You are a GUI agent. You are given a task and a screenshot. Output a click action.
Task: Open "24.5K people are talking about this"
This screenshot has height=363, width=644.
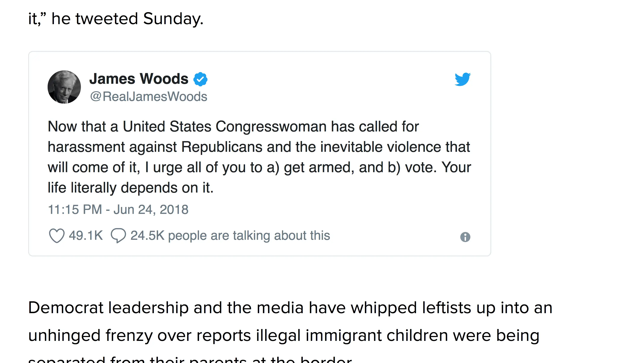pos(230,236)
